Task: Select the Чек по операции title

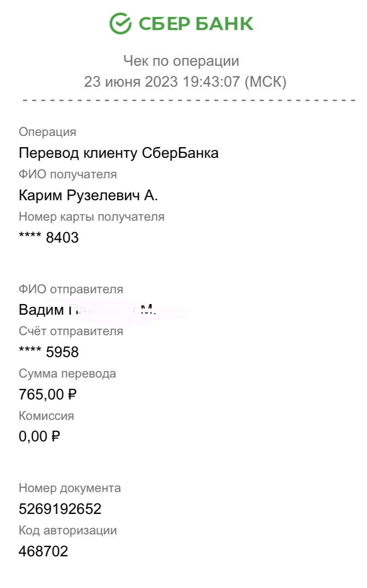Action: pos(181,61)
